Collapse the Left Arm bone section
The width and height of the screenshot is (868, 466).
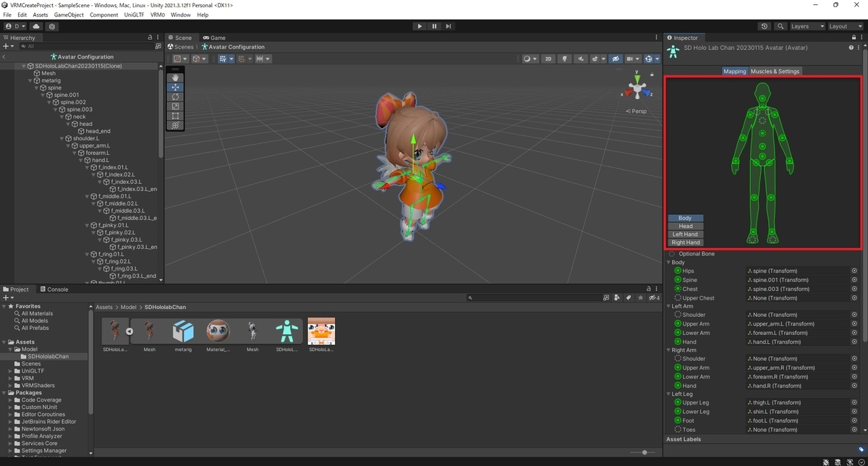coord(668,306)
